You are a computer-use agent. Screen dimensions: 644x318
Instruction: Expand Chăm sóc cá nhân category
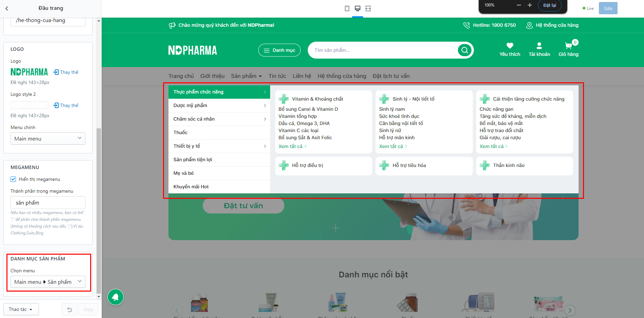click(x=219, y=119)
